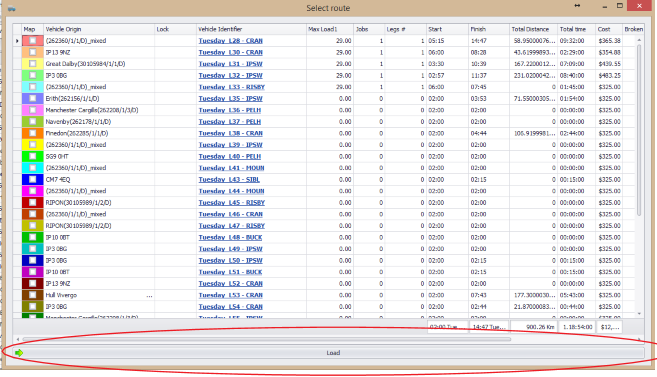Click the double-arrow icon in title bar
Viewport: 657px width, 377px height.
point(577,5)
